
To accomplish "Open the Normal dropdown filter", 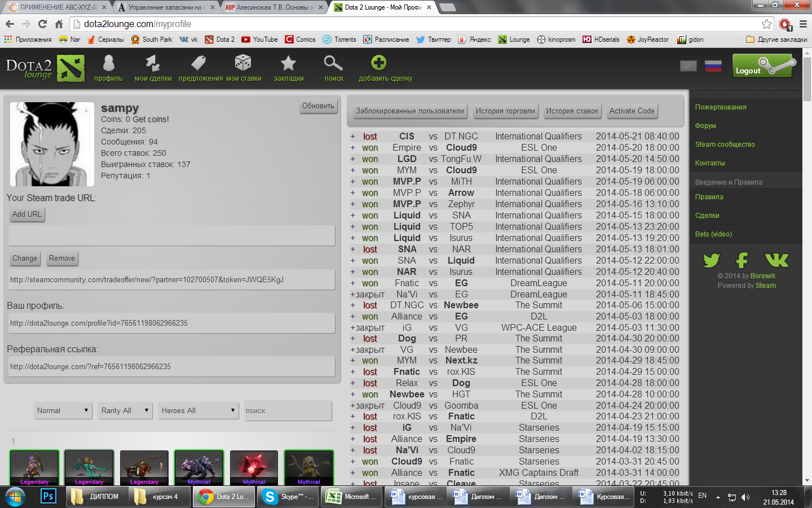I will pyautogui.click(x=62, y=410).
